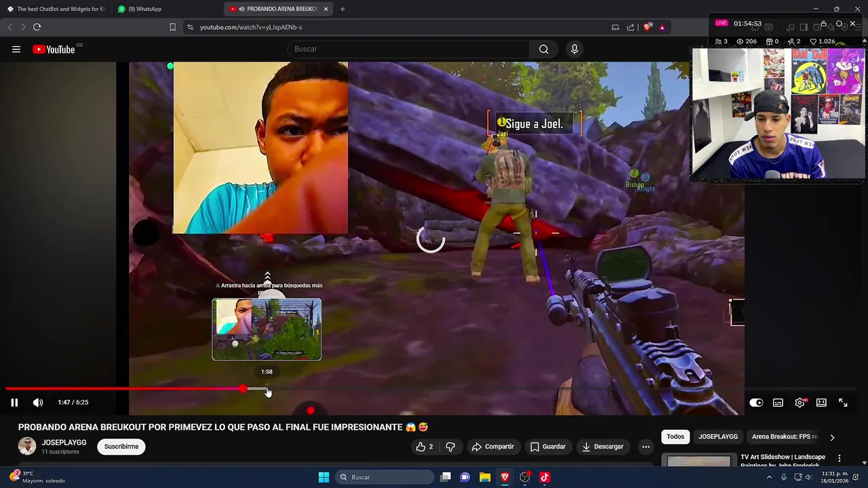Click the Suscribirme button

(121, 447)
